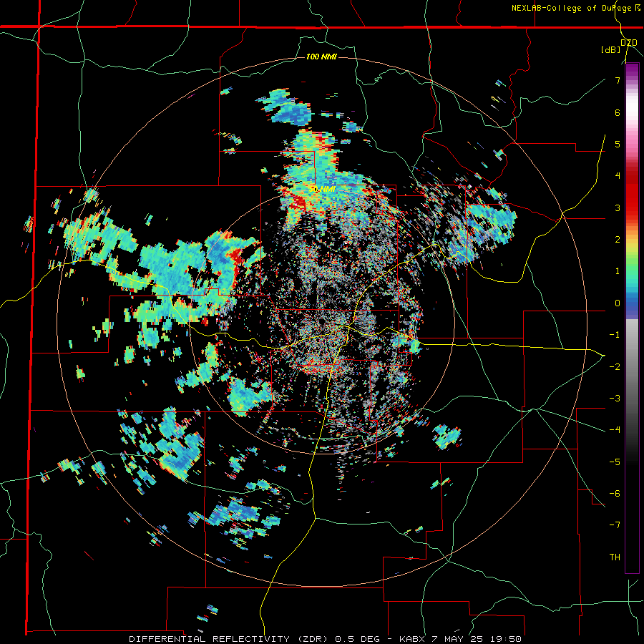Click the -4 value on the dB scale
Screen dimensions: 644x644
[x=615, y=429]
